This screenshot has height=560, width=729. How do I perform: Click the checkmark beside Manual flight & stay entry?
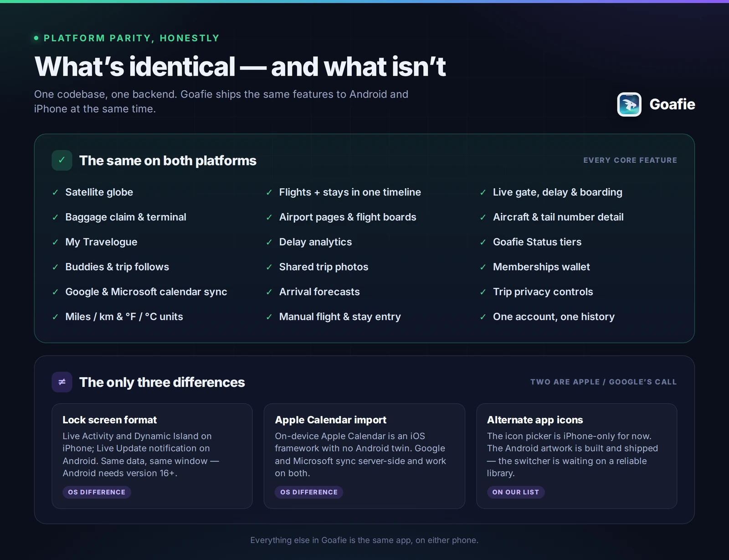269,317
